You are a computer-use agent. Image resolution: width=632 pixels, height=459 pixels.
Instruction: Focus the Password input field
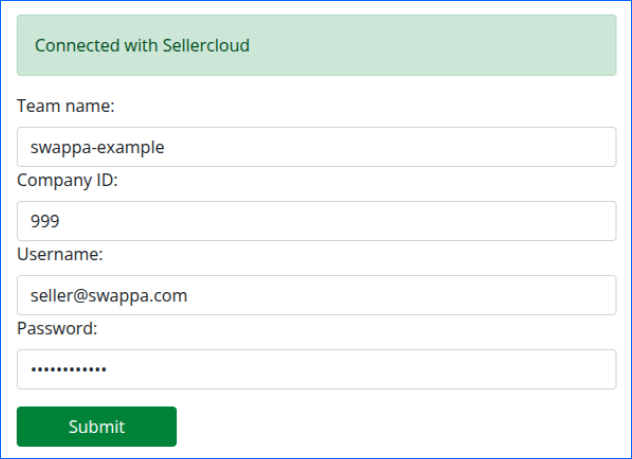[x=316, y=369]
